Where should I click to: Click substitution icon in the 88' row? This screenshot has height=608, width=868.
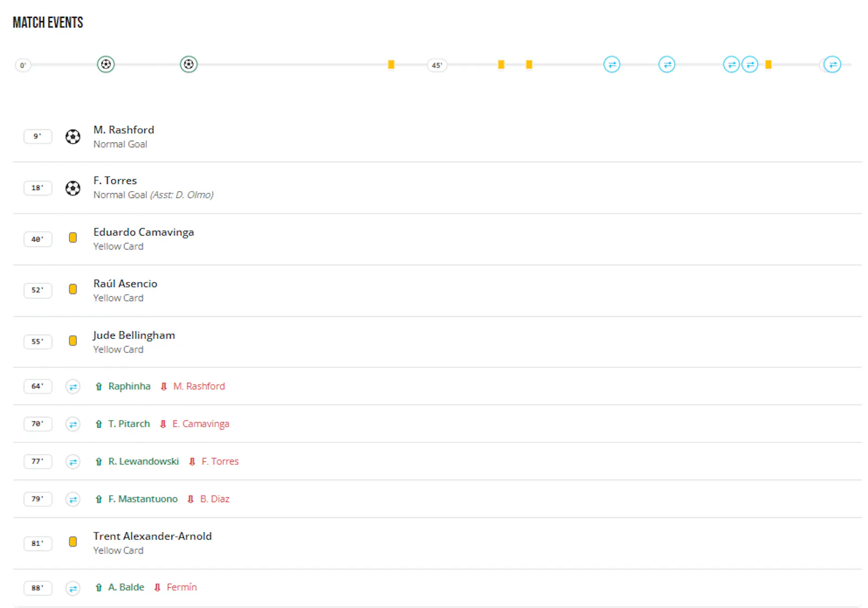(73, 588)
